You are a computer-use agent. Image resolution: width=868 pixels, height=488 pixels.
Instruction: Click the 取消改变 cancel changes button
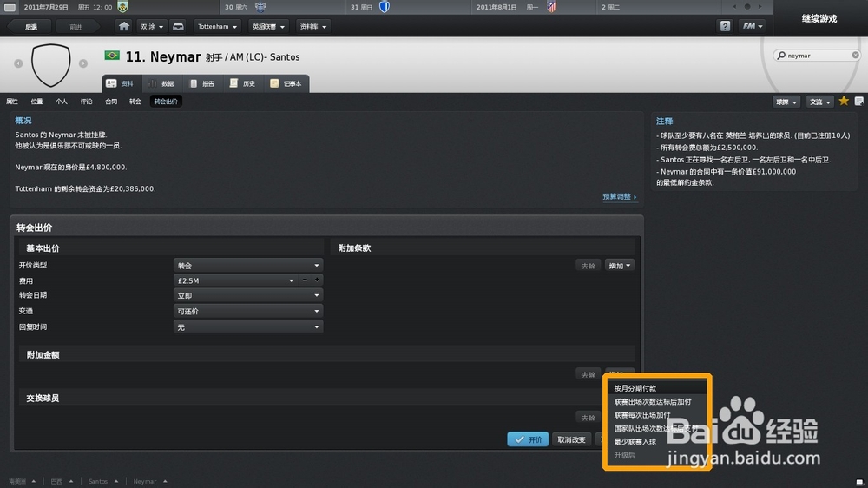coord(571,439)
